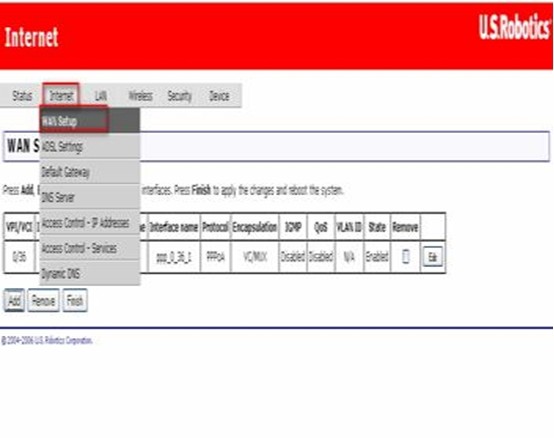The width and height of the screenshot is (554, 438).
Task: Tick the Remove checkbox for 0/36 row
Action: pos(406,257)
